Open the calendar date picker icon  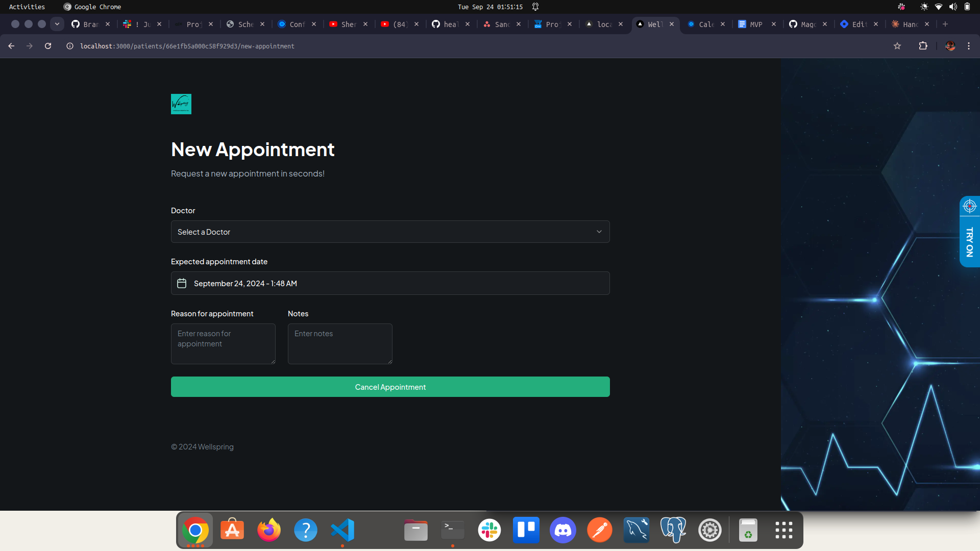(182, 283)
